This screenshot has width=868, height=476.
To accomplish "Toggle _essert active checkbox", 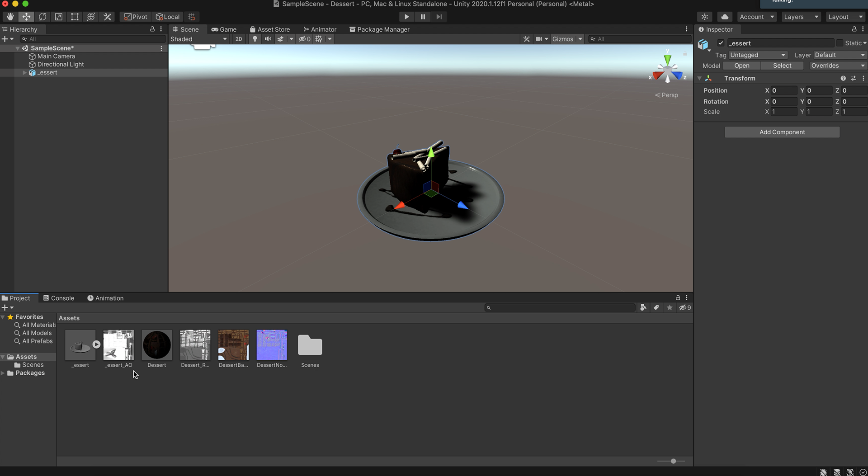I will click(x=721, y=43).
